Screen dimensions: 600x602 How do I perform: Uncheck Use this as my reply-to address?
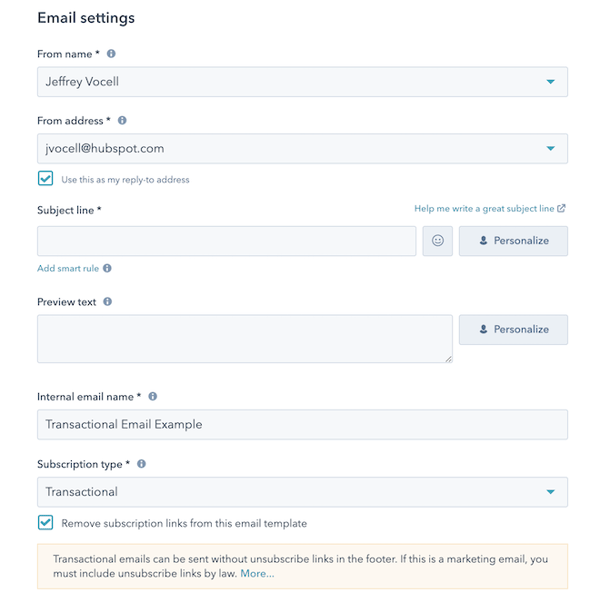[45, 179]
